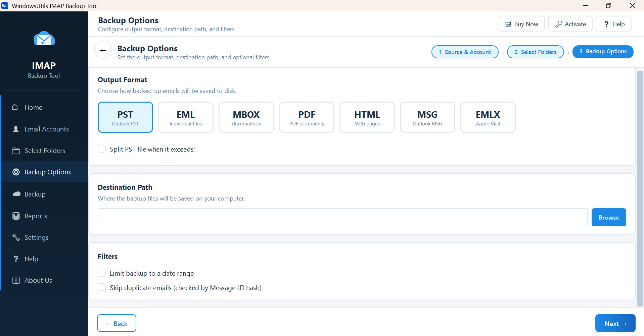Click the Backup cloud icon
This screenshot has height=336, width=644.
[x=16, y=194]
